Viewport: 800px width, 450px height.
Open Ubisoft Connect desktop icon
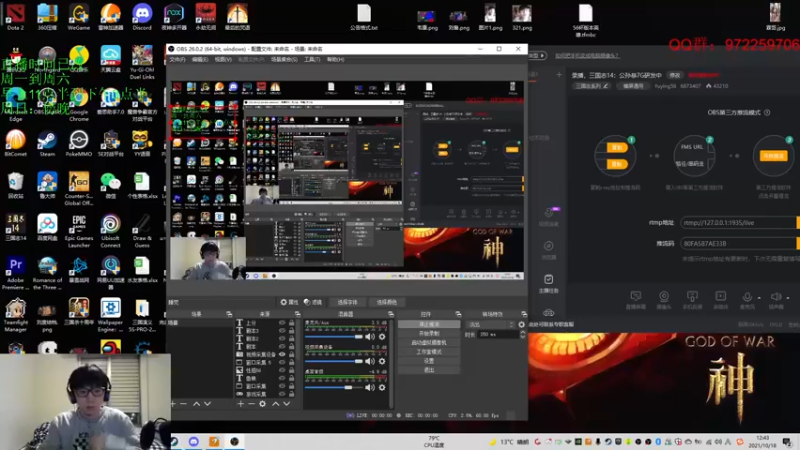[x=110, y=231]
